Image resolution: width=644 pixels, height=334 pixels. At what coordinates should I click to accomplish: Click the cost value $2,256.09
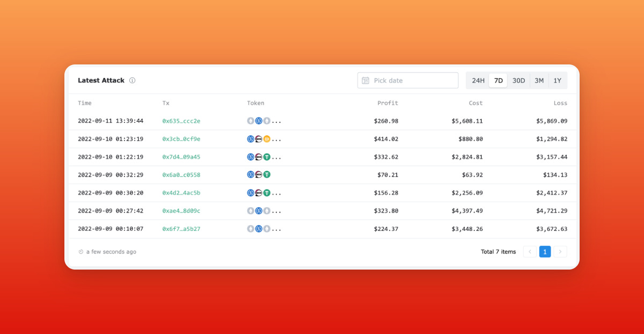coord(467,193)
